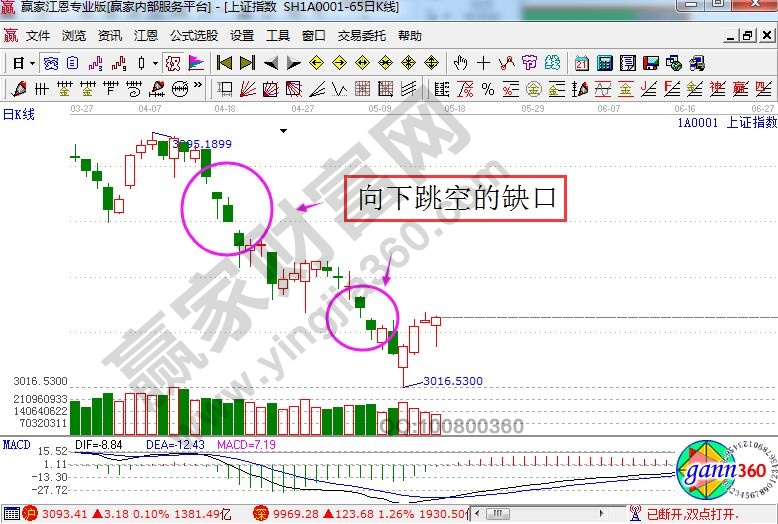Viewport: 778px width, 524px height.
Task: Toggle the pink flag chart button
Action: pyautogui.click(x=197, y=63)
